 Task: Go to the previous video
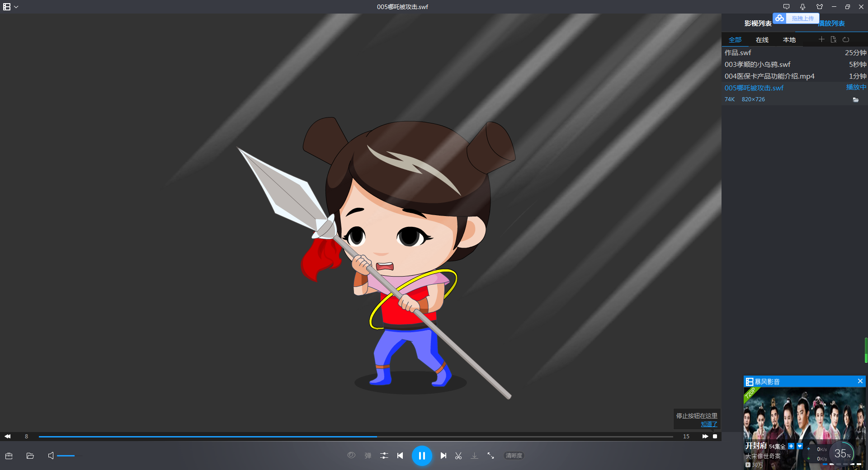tap(400, 456)
